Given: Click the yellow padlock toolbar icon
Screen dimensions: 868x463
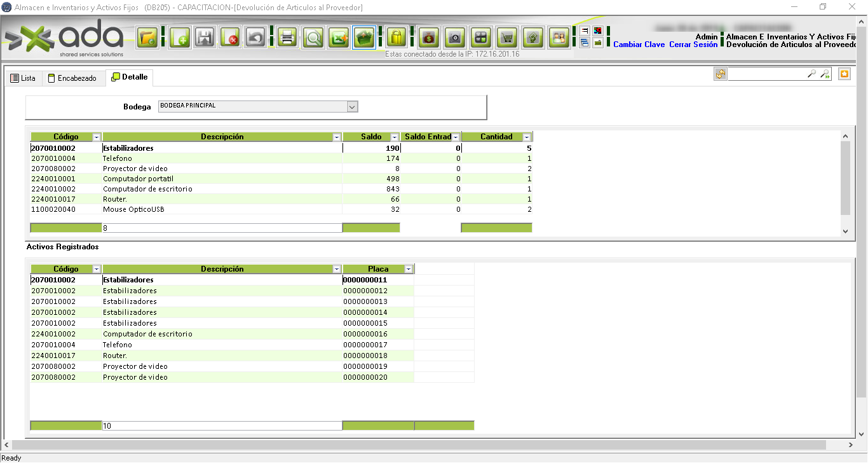Looking at the screenshot, I should pyautogui.click(x=397, y=38).
